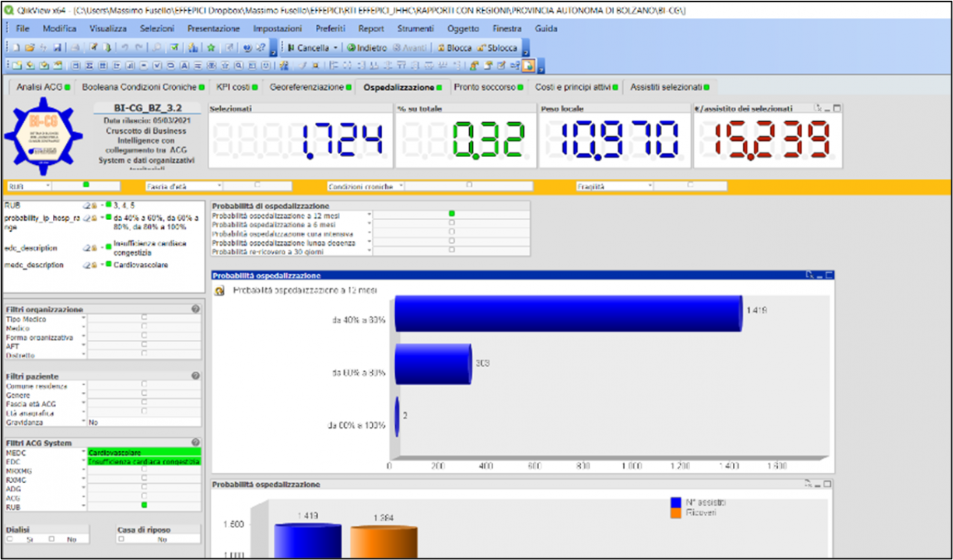Expand the Tipo Medico filter arrow

tap(84, 319)
